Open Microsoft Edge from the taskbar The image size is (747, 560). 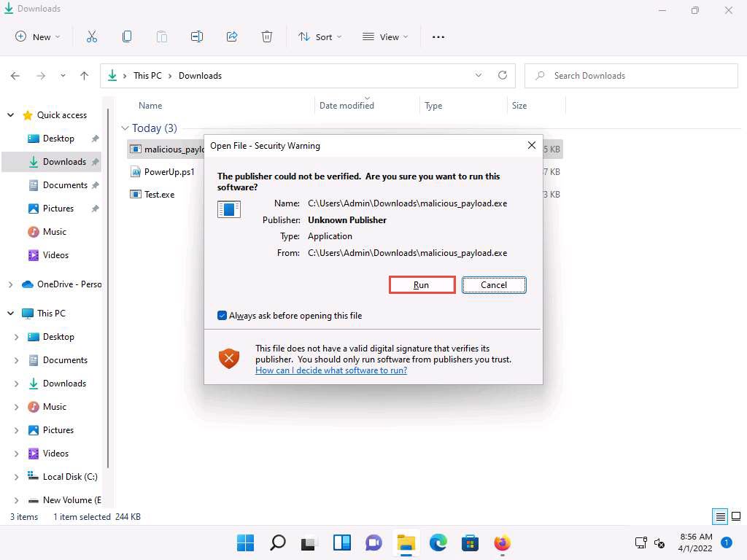pyautogui.click(x=438, y=542)
